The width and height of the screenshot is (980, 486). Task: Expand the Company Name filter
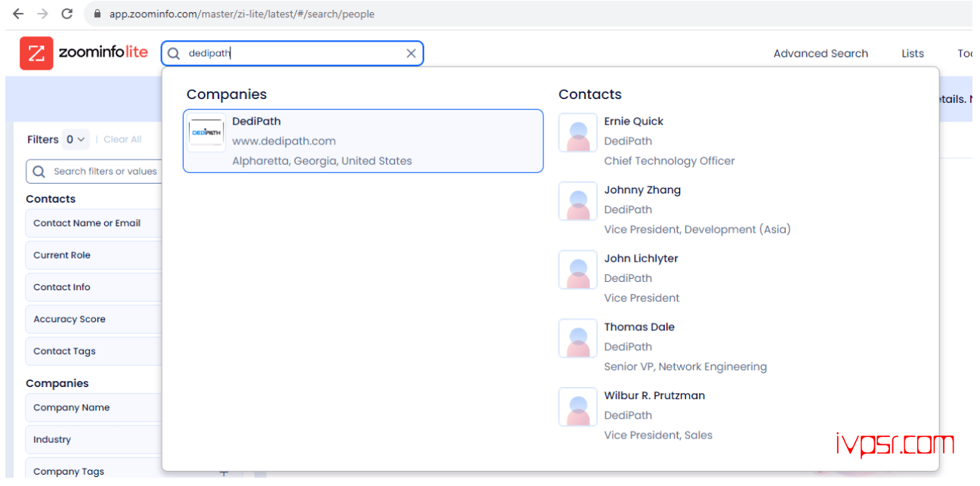(94, 407)
